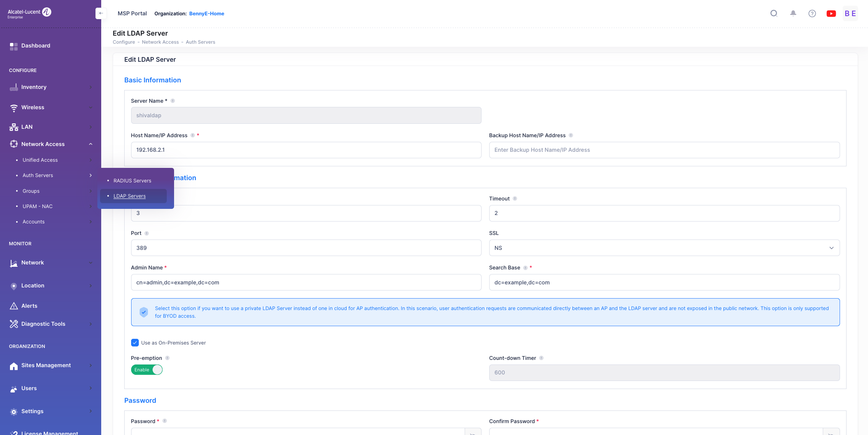Select RADIUS Servers in the flyout menu
This screenshot has height=435, width=868.
[132, 181]
